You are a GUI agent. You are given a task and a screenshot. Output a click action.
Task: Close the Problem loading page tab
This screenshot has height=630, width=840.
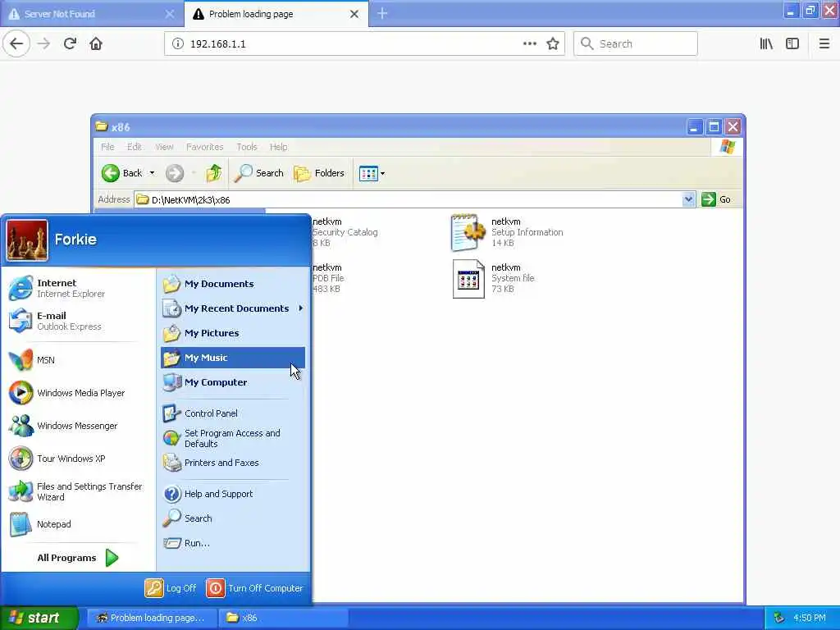pos(354,14)
